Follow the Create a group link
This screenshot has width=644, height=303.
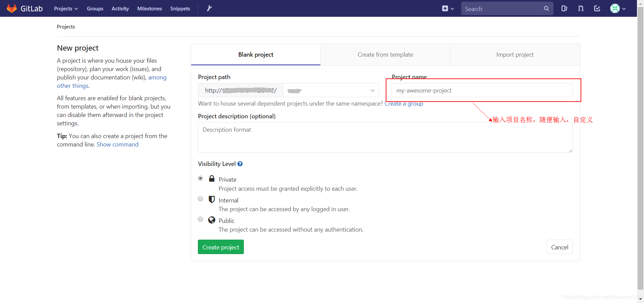404,104
